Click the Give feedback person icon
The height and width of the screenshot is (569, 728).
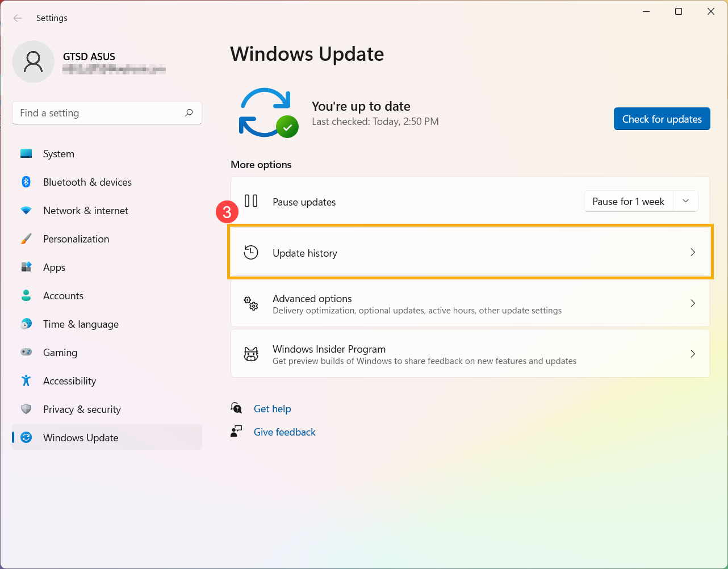236,432
